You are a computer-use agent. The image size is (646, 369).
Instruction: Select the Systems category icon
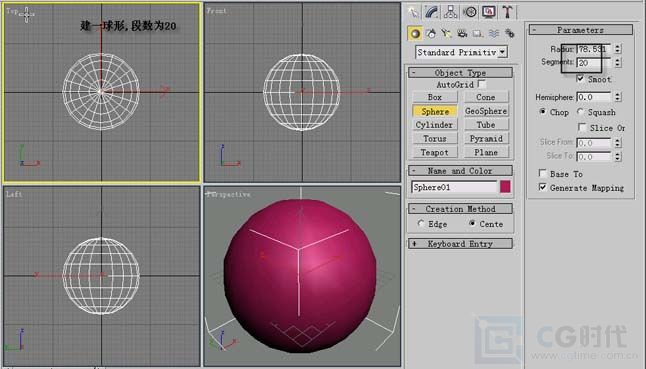(x=510, y=33)
